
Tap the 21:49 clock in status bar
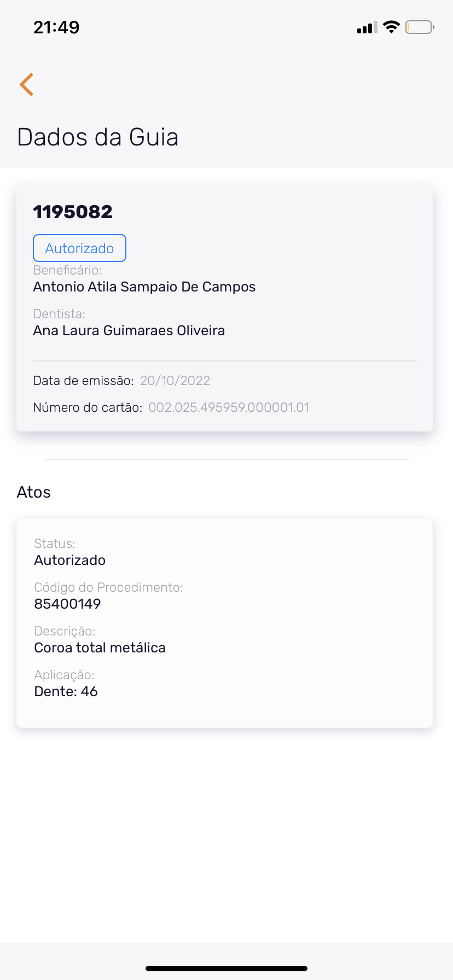(56, 27)
